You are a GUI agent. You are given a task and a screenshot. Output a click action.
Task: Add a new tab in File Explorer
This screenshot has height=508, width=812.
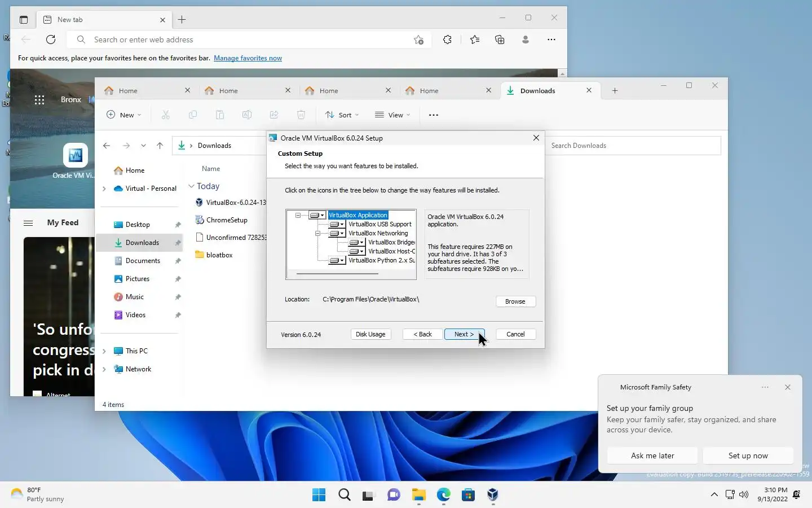(x=615, y=90)
